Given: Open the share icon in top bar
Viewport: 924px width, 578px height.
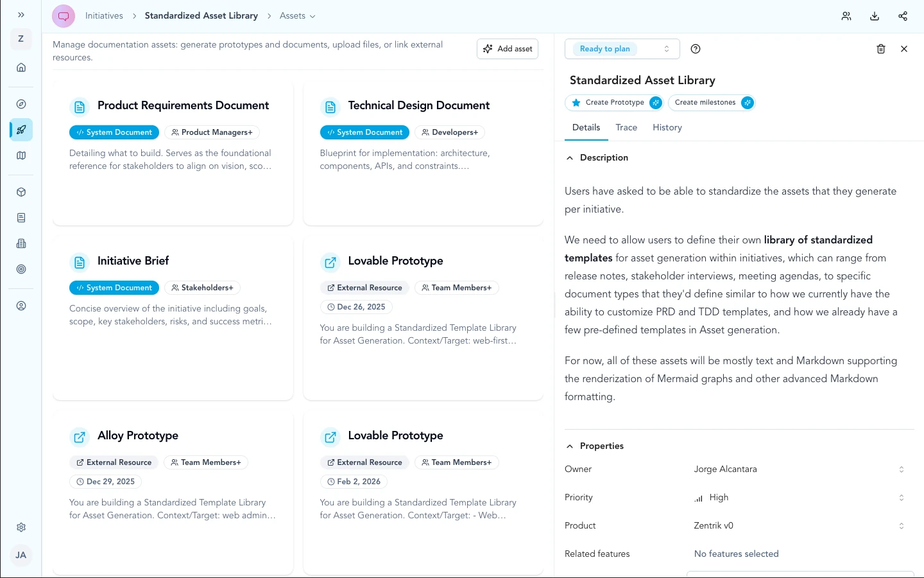Looking at the screenshot, I should pyautogui.click(x=902, y=16).
